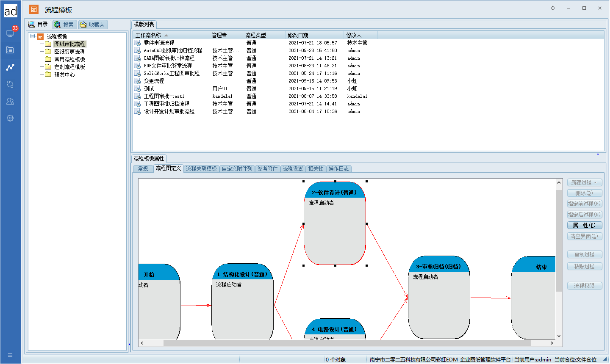Collapse left panel using splitter arrow
This screenshot has height=364, width=610.
pos(129,344)
